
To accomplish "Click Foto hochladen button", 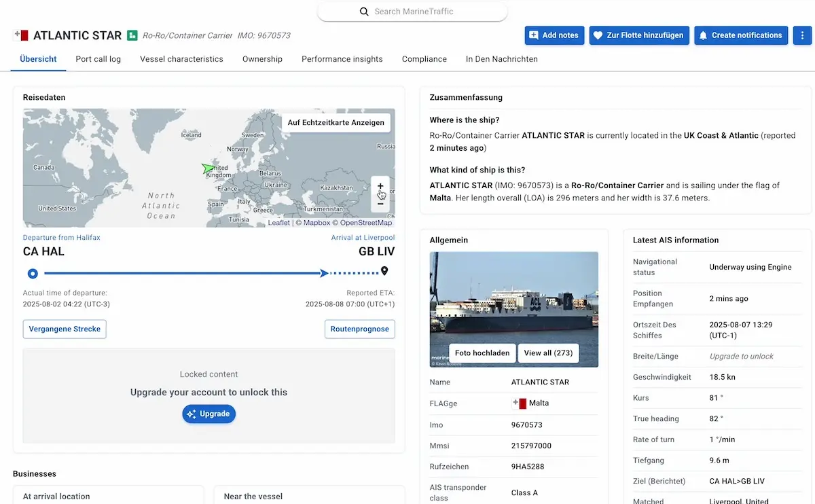I will (x=482, y=353).
